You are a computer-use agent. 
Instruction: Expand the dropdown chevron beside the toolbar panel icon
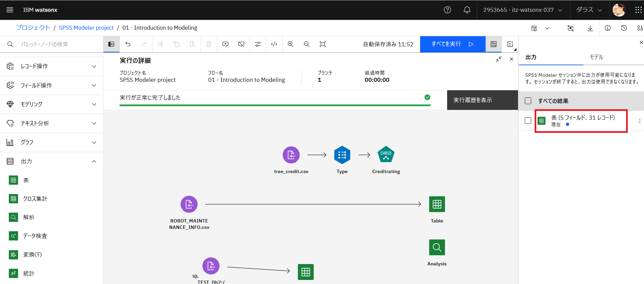[547, 28]
